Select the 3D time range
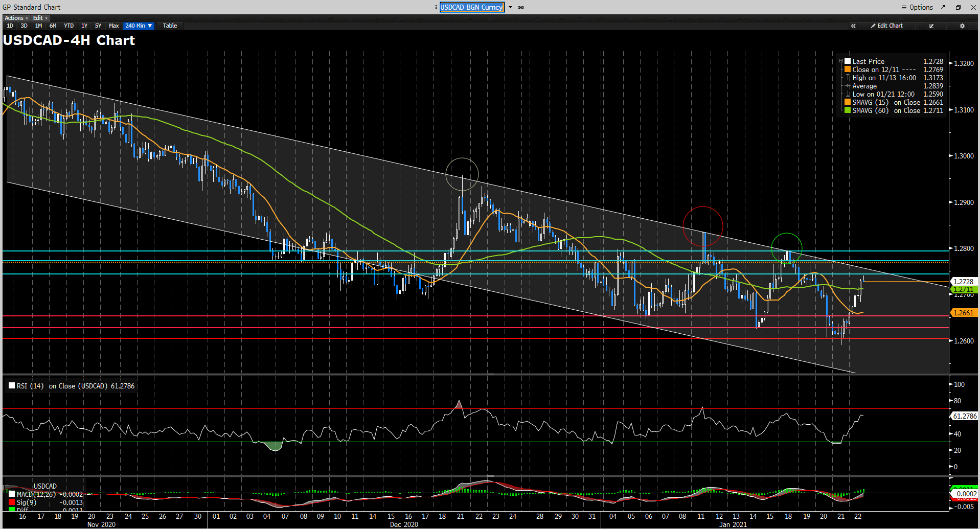Image resolution: width=980 pixels, height=529 pixels. [24, 26]
